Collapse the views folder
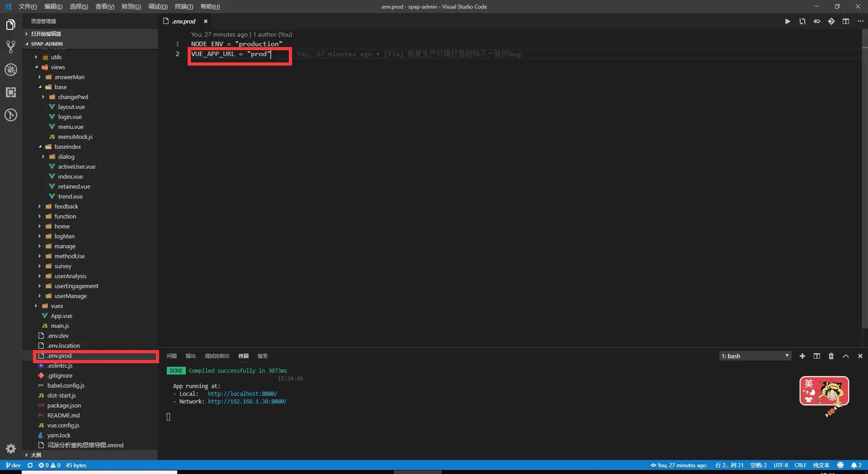Viewport: 868px width, 474px height. tap(58, 67)
